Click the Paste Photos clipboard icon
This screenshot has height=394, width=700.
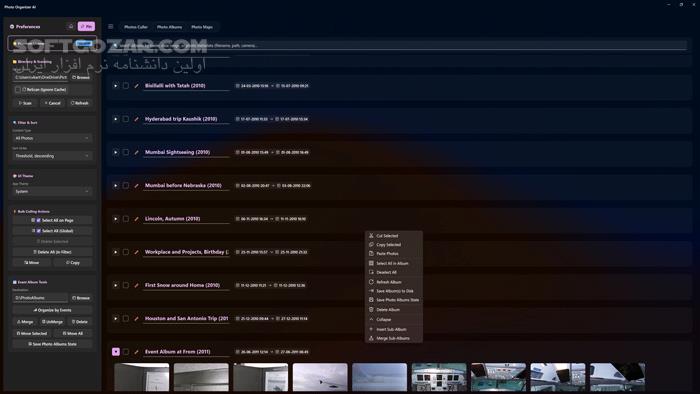pyautogui.click(x=371, y=253)
